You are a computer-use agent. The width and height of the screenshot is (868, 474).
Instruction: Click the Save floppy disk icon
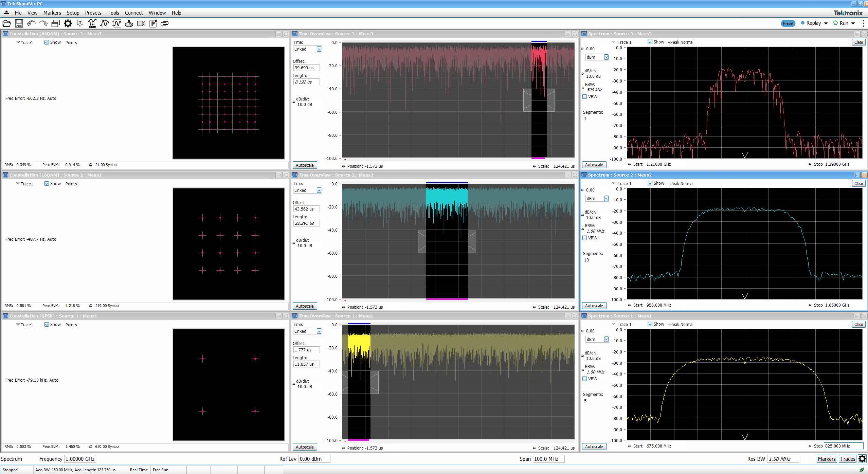[x=19, y=23]
